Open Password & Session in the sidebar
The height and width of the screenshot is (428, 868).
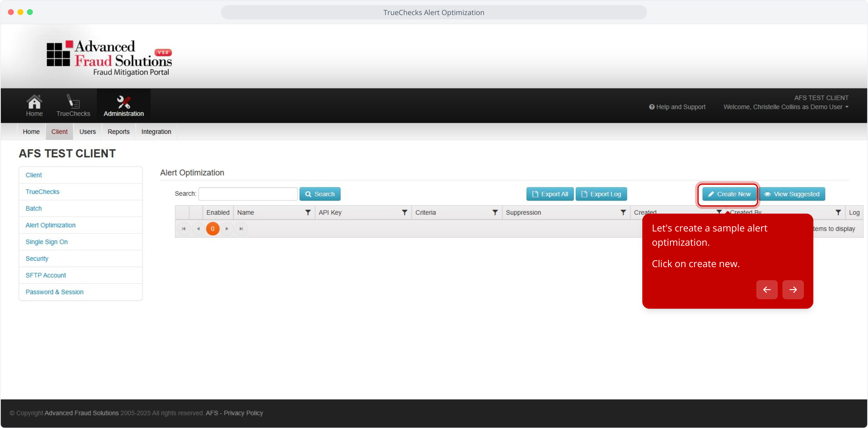[80, 292]
